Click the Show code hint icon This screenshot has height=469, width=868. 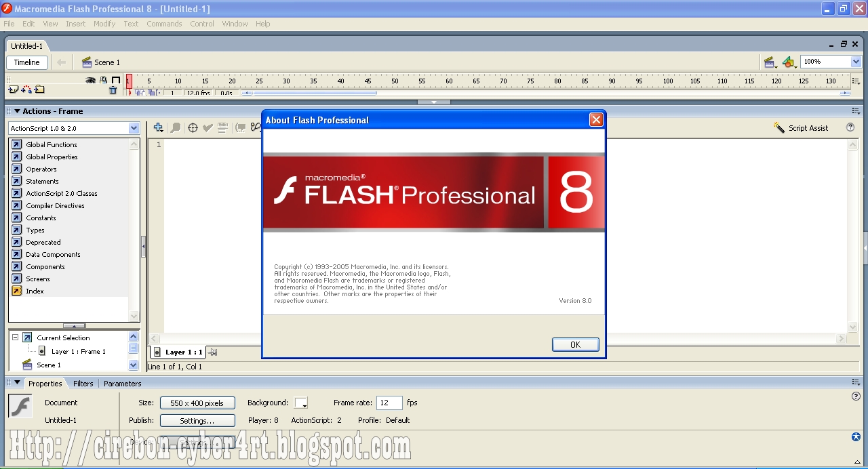pyautogui.click(x=241, y=127)
